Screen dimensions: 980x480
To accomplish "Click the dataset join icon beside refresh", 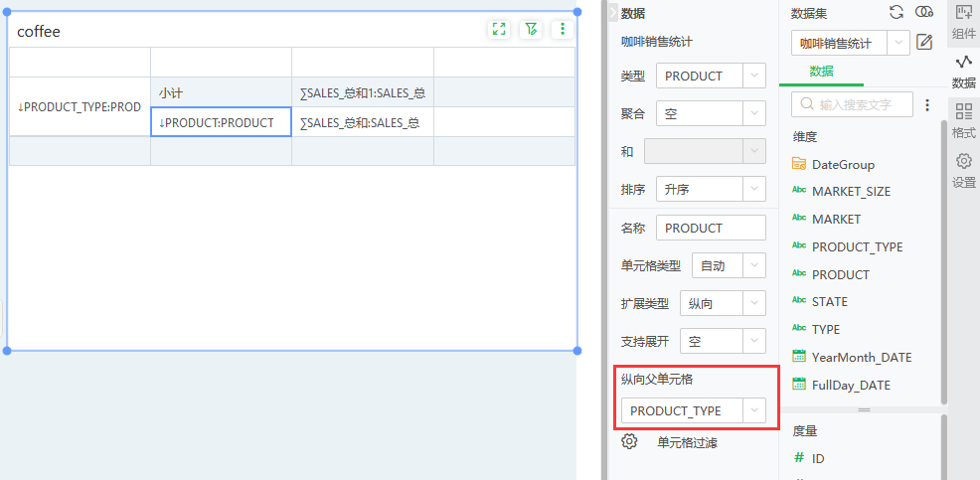I will coord(924,12).
